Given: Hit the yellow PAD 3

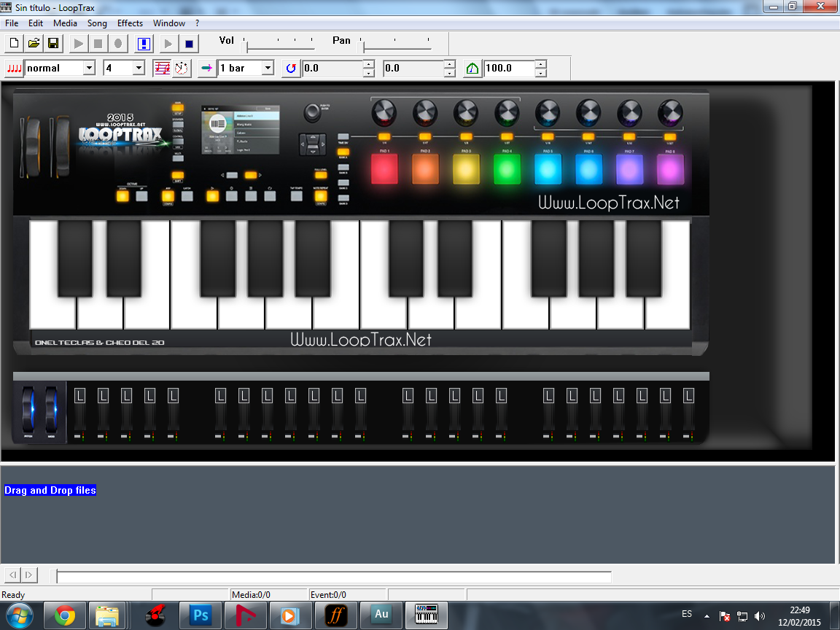Looking at the screenshot, I should pyautogui.click(x=466, y=168).
